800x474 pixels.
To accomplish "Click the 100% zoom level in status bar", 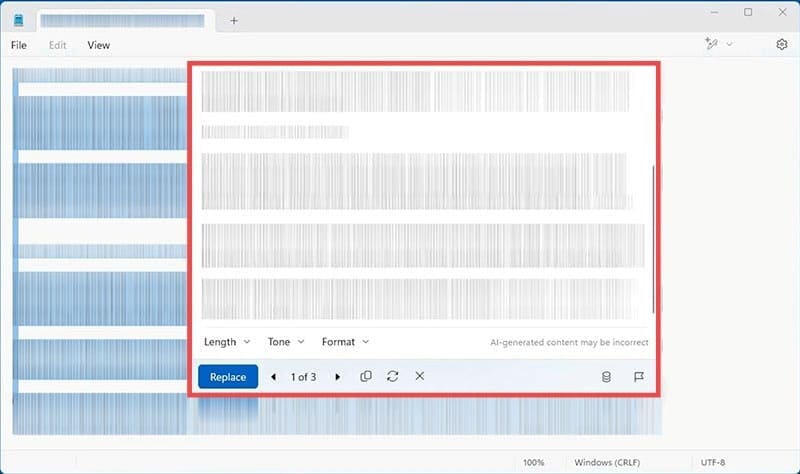I will (534, 462).
